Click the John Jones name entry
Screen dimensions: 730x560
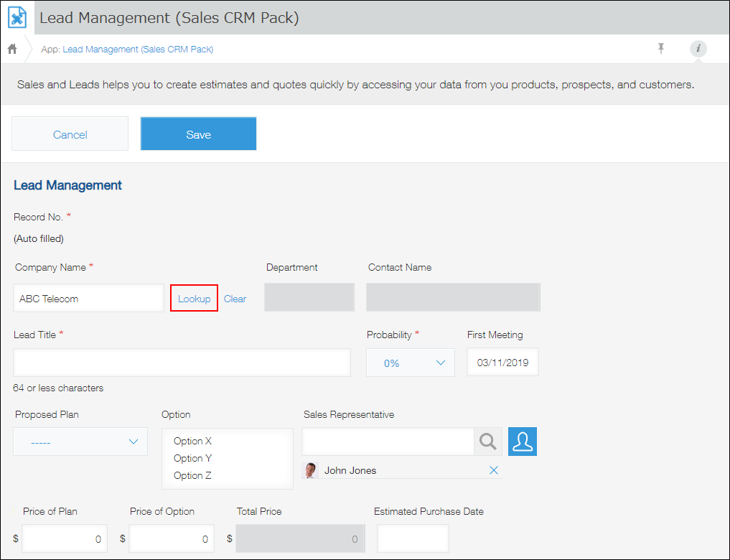pos(350,471)
